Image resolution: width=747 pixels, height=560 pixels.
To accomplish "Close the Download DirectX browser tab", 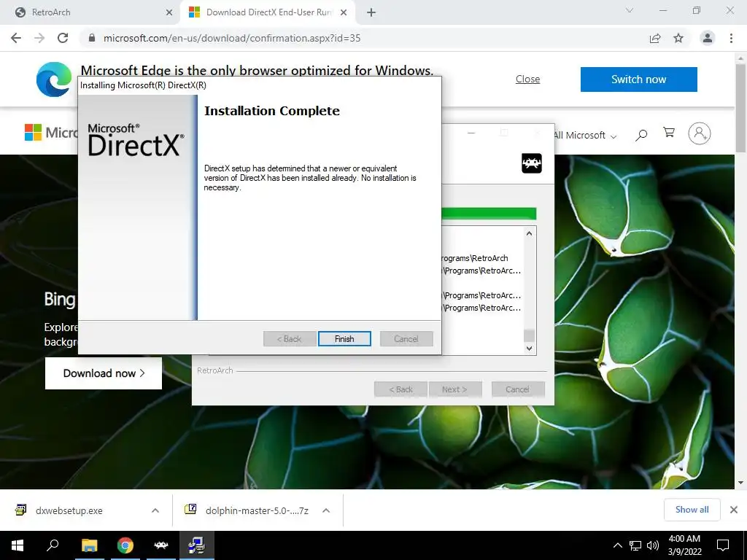I will [344, 12].
